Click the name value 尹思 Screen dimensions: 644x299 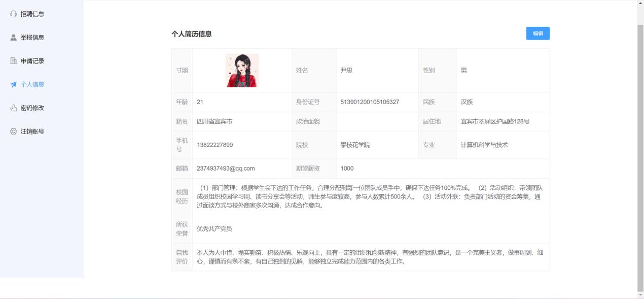pyautogui.click(x=346, y=71)
